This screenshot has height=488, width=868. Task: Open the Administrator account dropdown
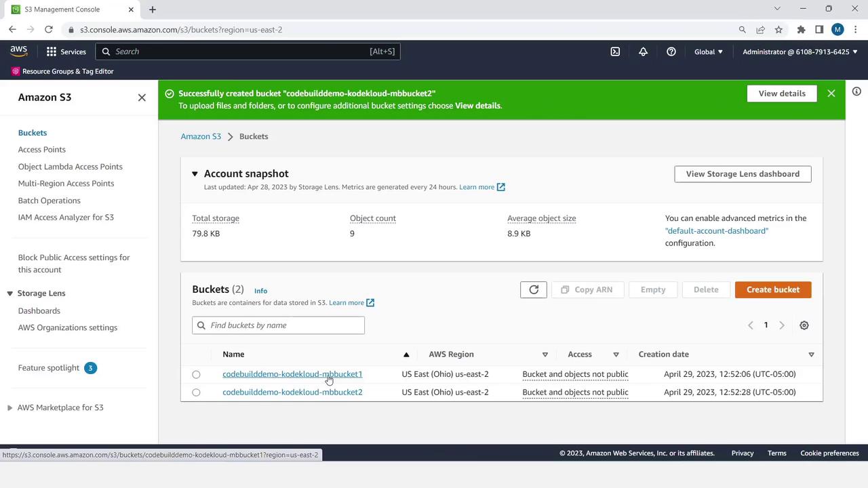tap(800, 52)
